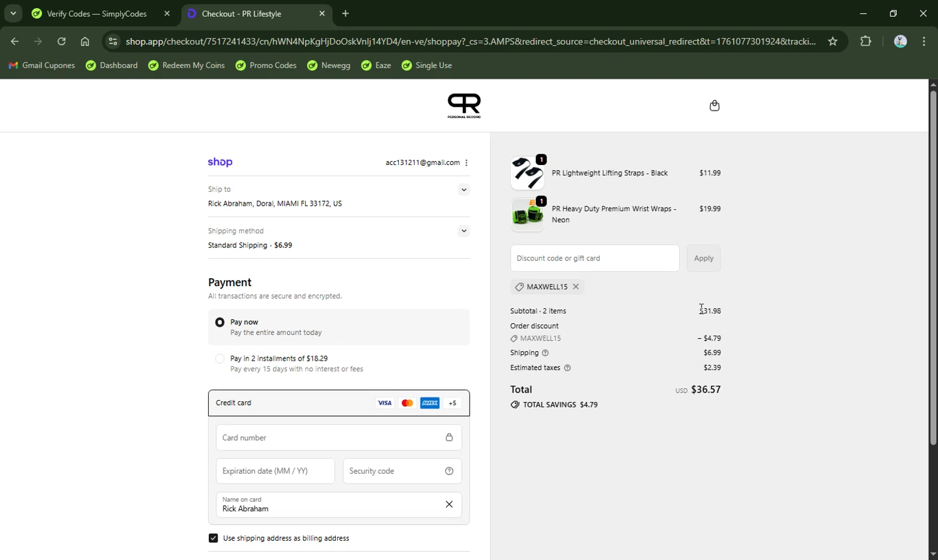Go to the browser home page
938x560 pixels.
85,41
